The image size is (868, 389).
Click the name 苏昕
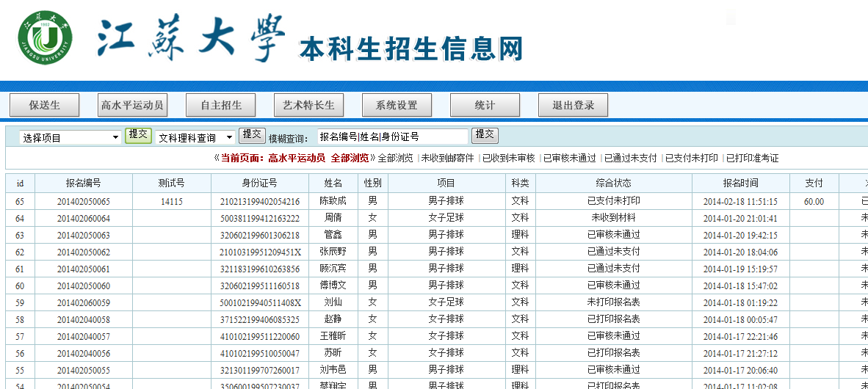point(333,353)
